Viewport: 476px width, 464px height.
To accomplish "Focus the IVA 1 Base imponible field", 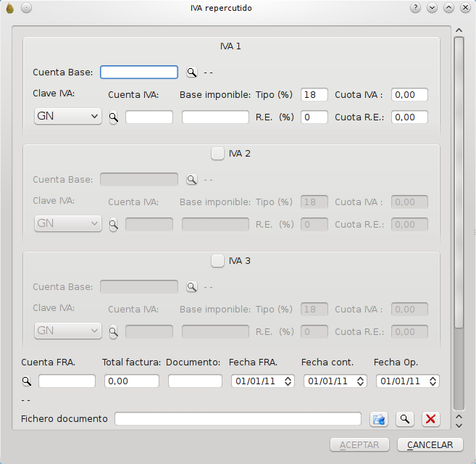I will tap(215, 117).
